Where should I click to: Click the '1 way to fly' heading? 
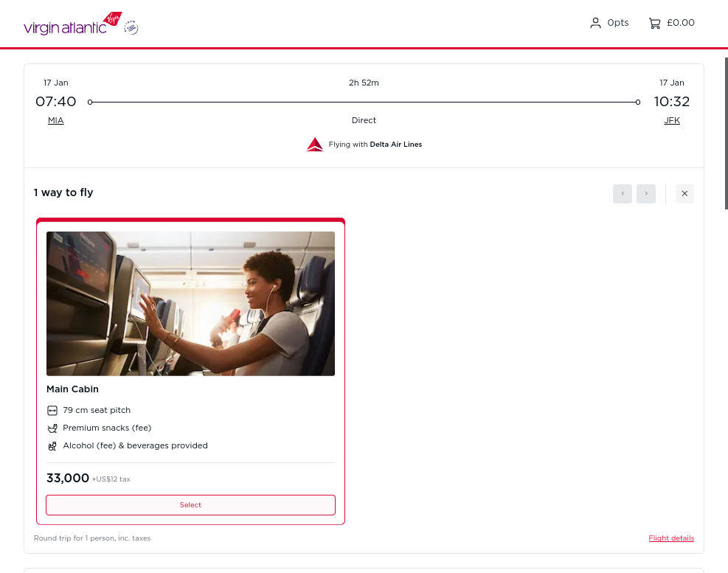(x=63, y=192)
